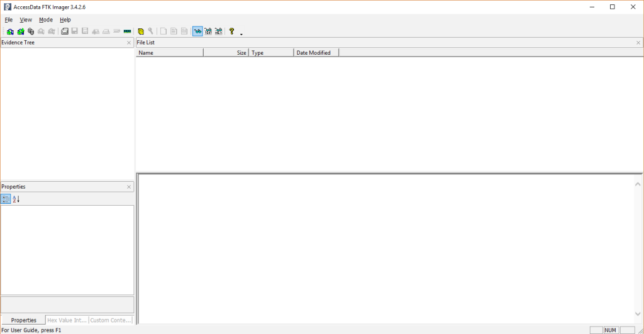
Task: Click the Export Directory Listing icon
Action: click(x=184, y=31)
